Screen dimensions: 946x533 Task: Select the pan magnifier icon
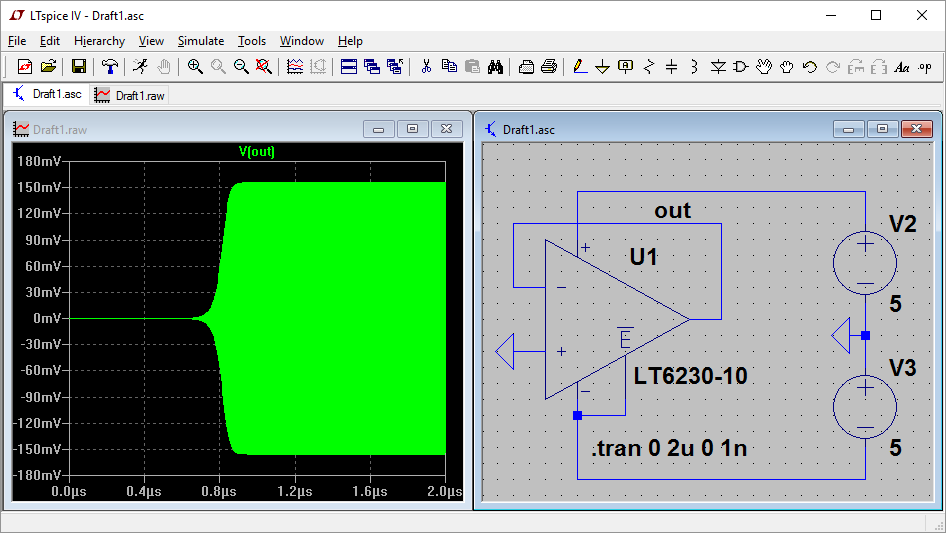[x=218, y=66]
